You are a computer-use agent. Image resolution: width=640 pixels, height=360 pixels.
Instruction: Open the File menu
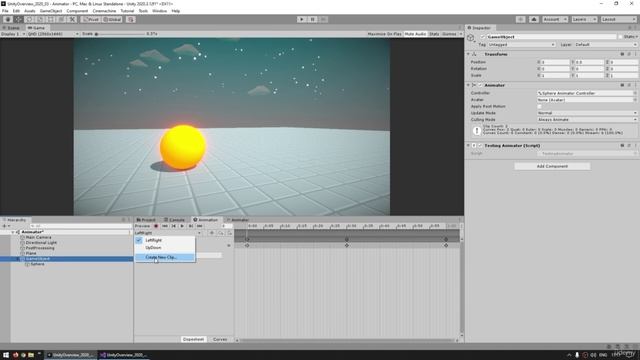[5, 11]
